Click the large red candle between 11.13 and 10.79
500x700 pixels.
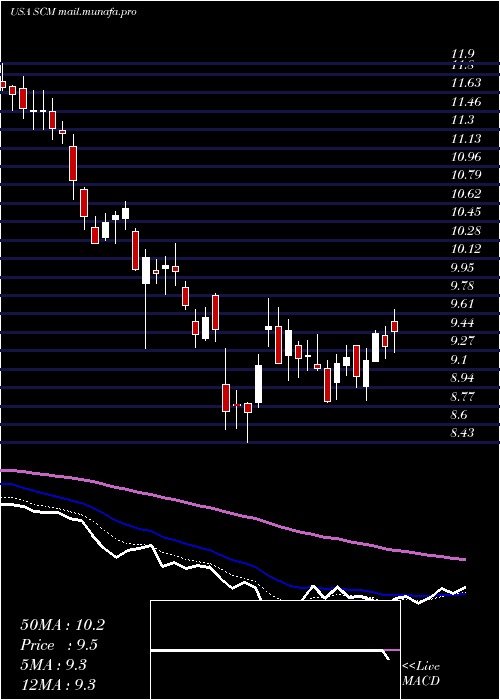[x=73, y=163]
